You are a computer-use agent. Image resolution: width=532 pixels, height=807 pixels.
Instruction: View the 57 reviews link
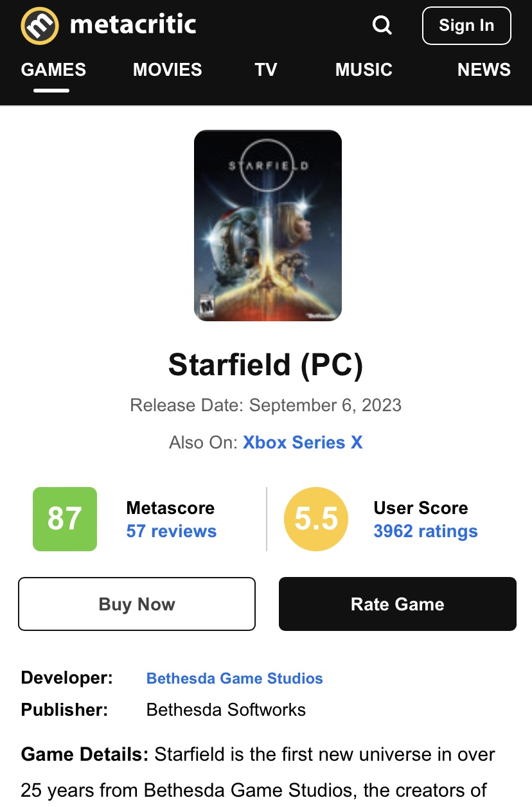click(x=172, y=531)
